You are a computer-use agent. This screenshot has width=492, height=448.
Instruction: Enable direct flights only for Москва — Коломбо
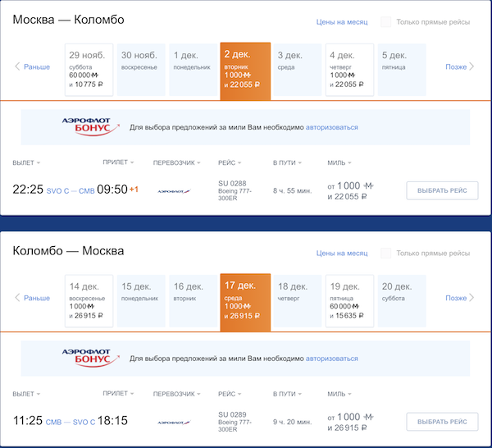[385, 22]
